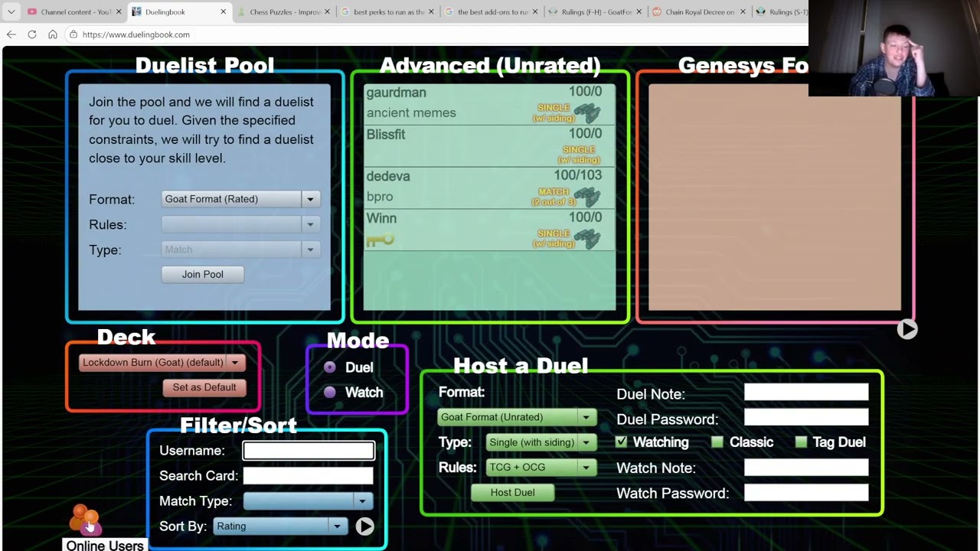980x551 pixels.
Task: Close the Chess Puzzles tab
Action: tap(328, 11)
